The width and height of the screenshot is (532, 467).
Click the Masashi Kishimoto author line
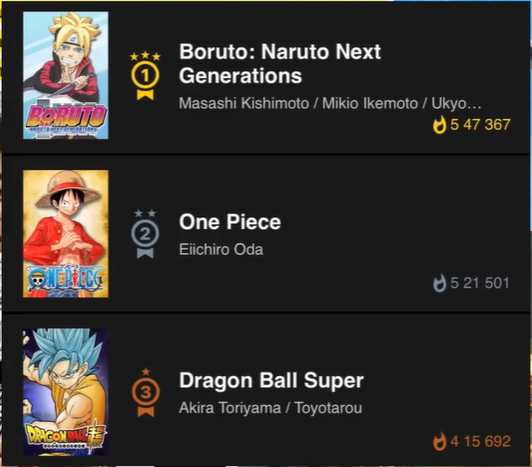tap(330, 104)
